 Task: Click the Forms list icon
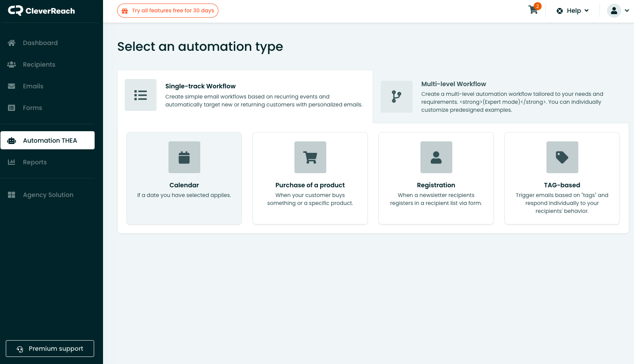12,108
